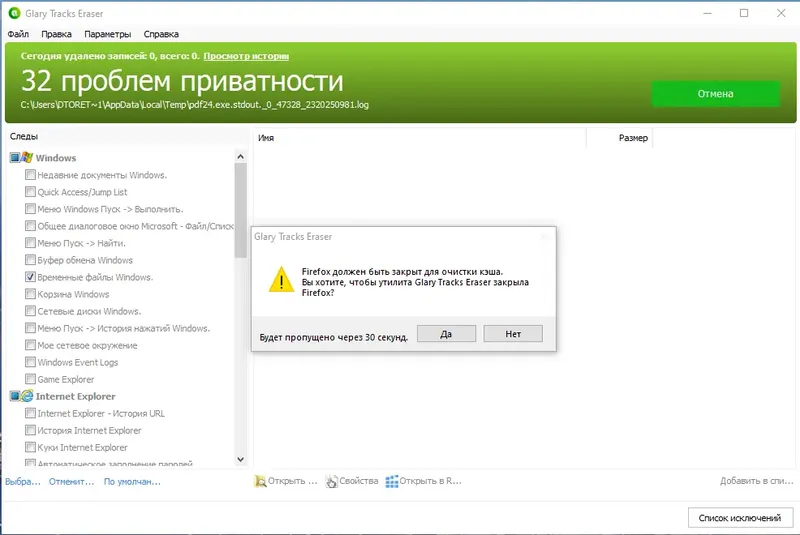Sort by the Размер column header
The height and width of the screenshot is (535, 800).
pos(619,138)
